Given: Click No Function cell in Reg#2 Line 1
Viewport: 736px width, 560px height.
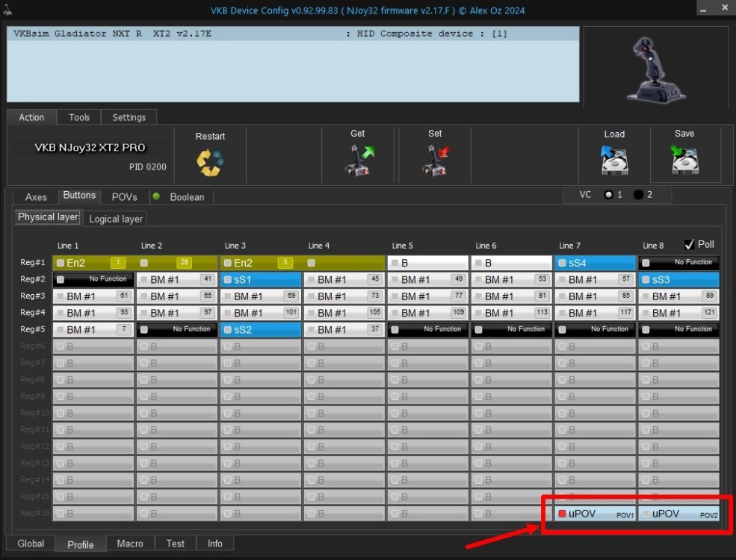Looking at the screenshot, I should click(x=93, y=279).
